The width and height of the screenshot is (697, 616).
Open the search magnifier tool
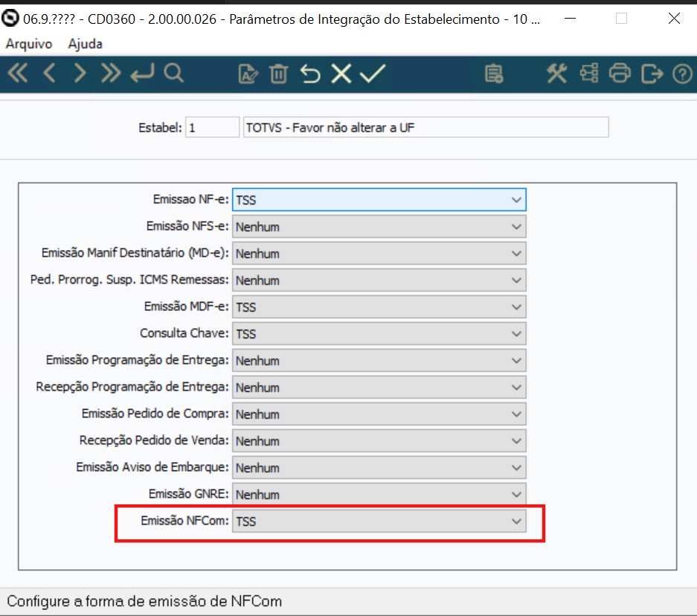(x=173, y=74)
